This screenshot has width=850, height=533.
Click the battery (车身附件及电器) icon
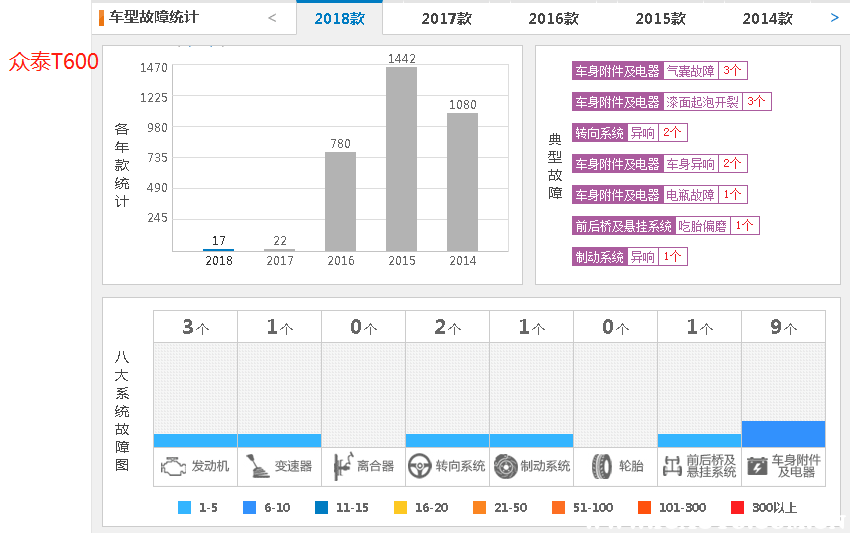(x=757, y=466)
